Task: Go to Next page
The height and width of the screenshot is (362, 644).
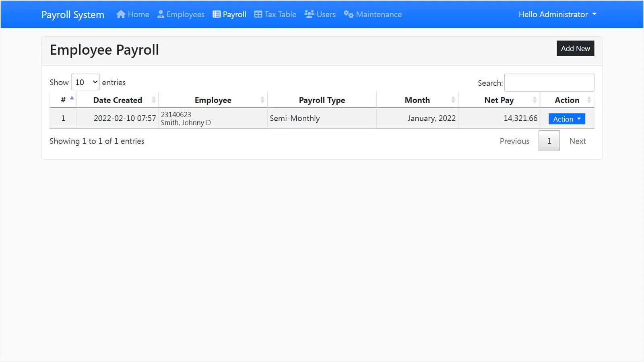Action: tap(578, 141)
